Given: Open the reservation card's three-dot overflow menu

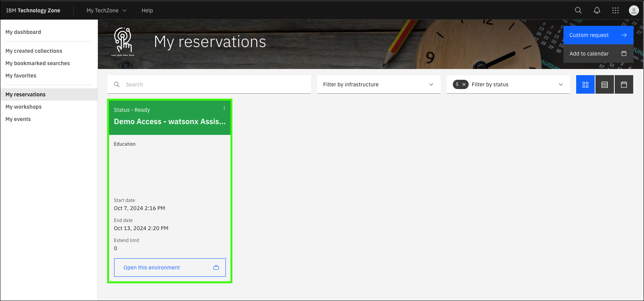Looking at the screenshot, I should 224,108.
